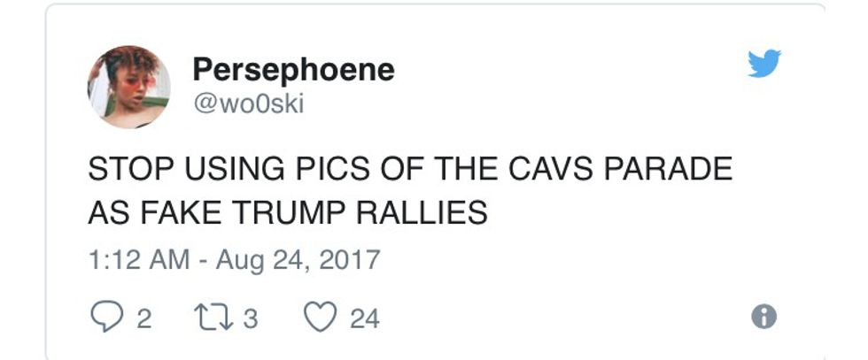Viewport: 868px width, 360px height.
Task: Open Persephoene's profile picture
Action: pyautogui.click(x=128, y=87)
